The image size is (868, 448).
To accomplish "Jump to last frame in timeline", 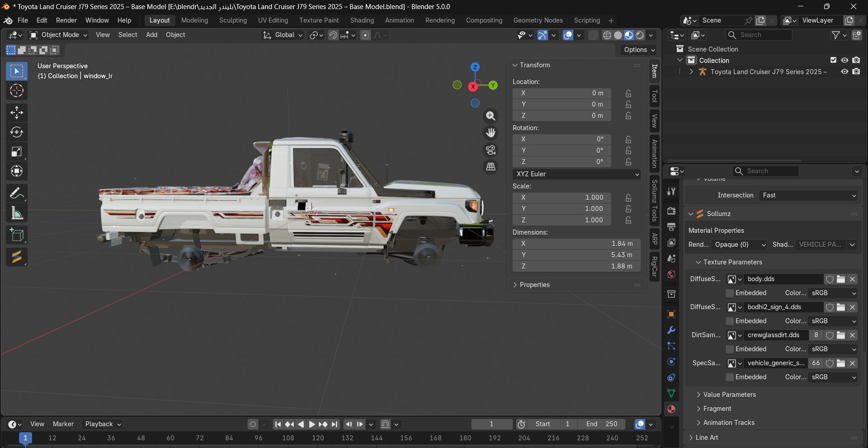I will click(x=334, y=424).
